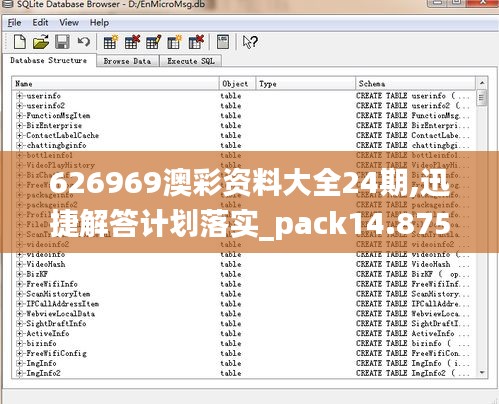
Task: Select the bizinfo row name
Action: coord(41,344)
